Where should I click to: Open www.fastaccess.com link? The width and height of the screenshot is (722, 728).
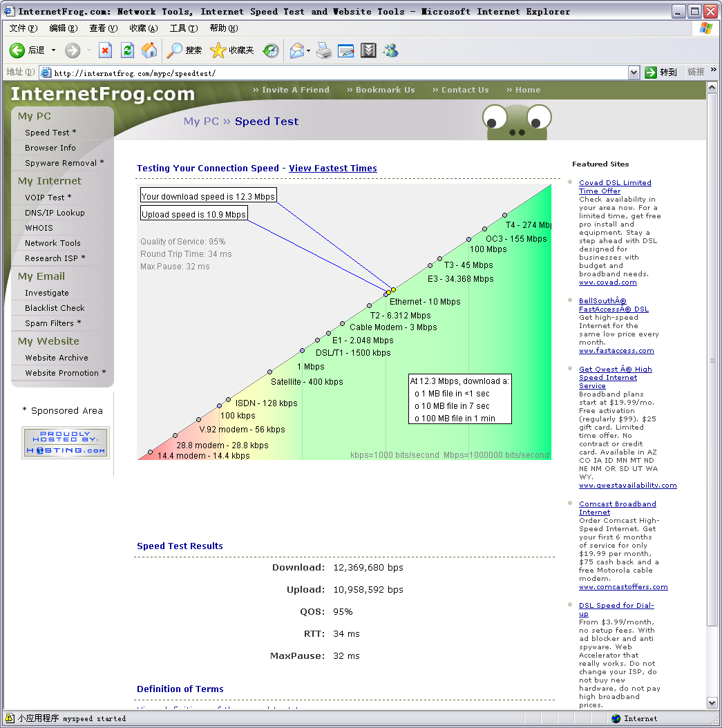[x=616, y=351]
